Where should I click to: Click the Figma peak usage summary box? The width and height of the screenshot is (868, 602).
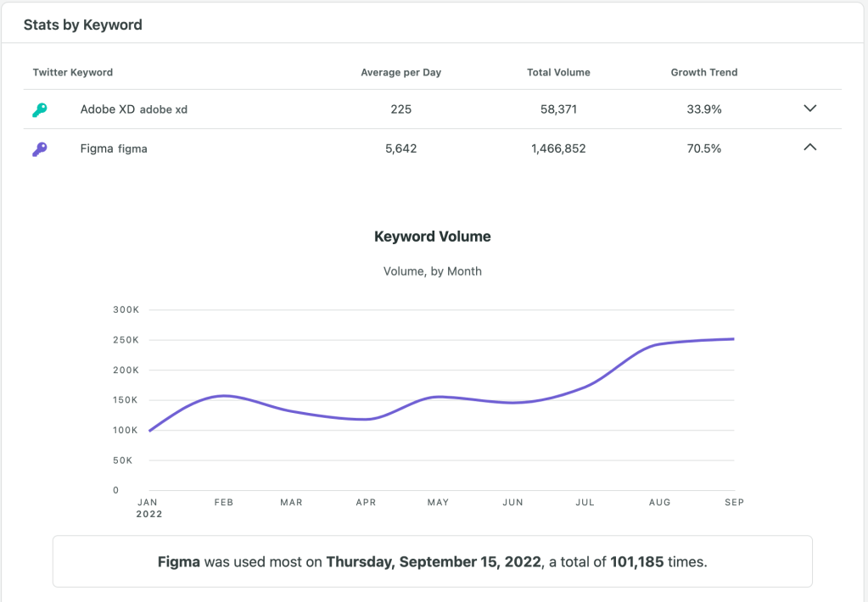point(432,561)
